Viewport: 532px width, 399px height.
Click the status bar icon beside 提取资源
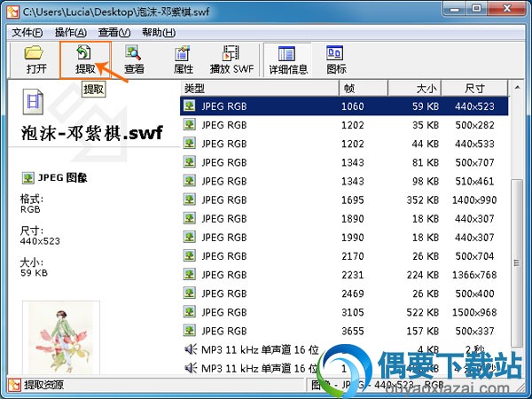tap(14, 385)
